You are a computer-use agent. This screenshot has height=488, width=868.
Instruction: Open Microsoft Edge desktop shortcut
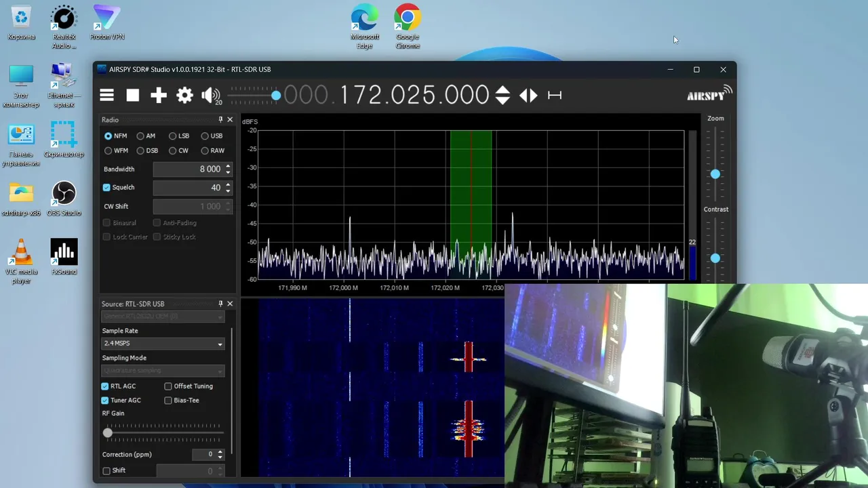point(365,27)
